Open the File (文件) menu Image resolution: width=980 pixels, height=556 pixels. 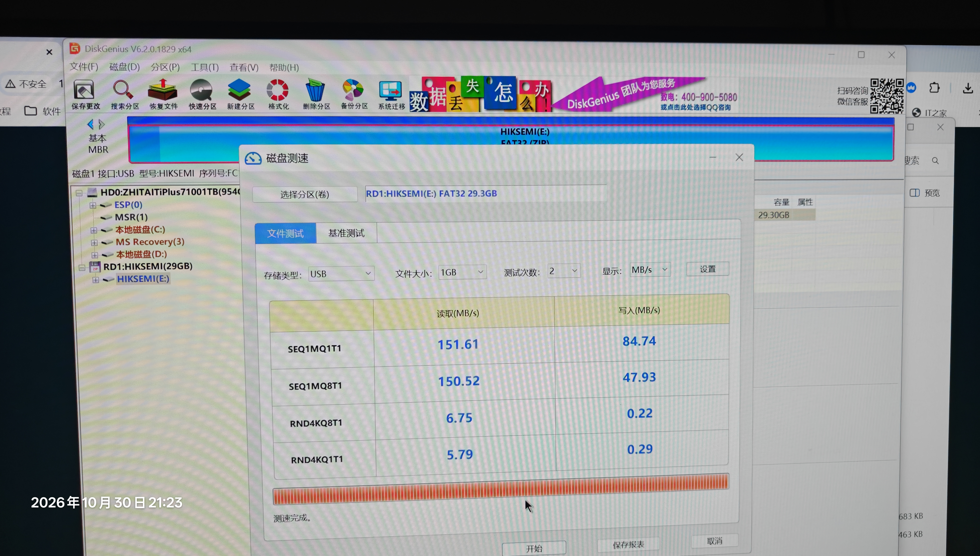click(83, 67)
